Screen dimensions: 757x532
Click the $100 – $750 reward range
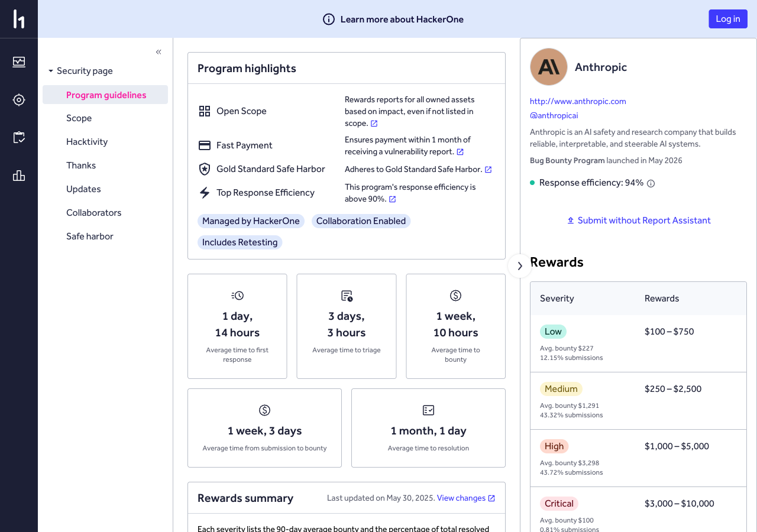[x=669, y=332]
